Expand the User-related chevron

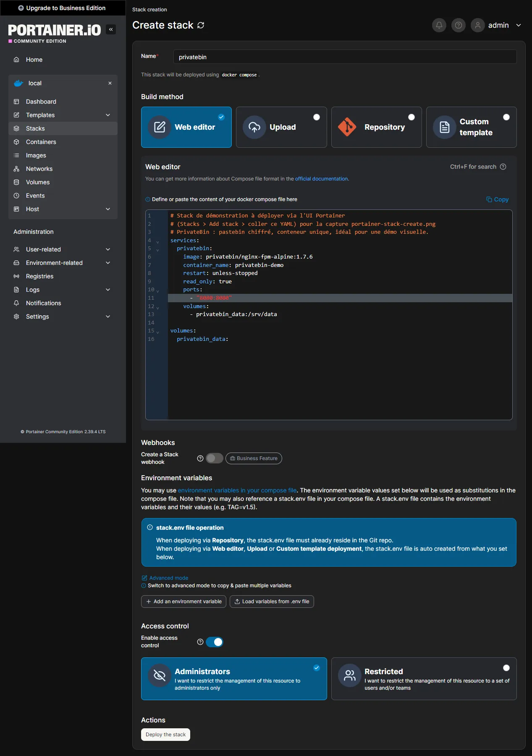click(108, 249)
